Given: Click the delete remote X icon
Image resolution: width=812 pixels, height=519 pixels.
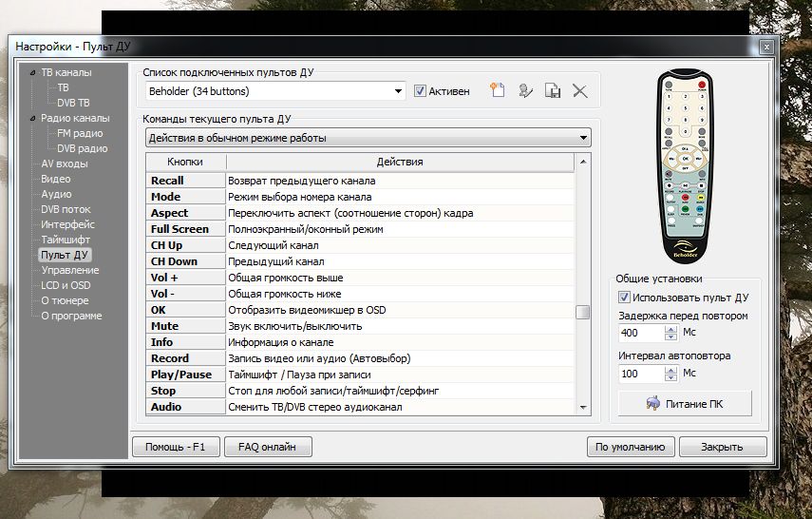Looking at the screenshot, I should point(579,91).
